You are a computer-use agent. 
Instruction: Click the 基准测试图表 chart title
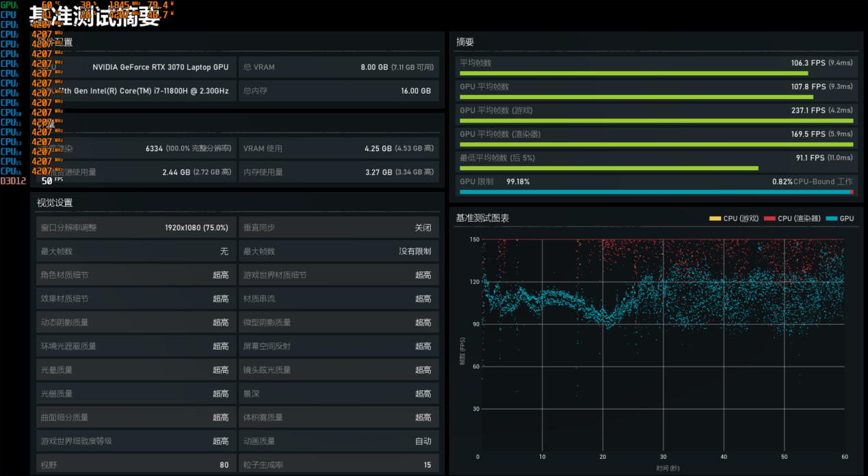[482, 218]
